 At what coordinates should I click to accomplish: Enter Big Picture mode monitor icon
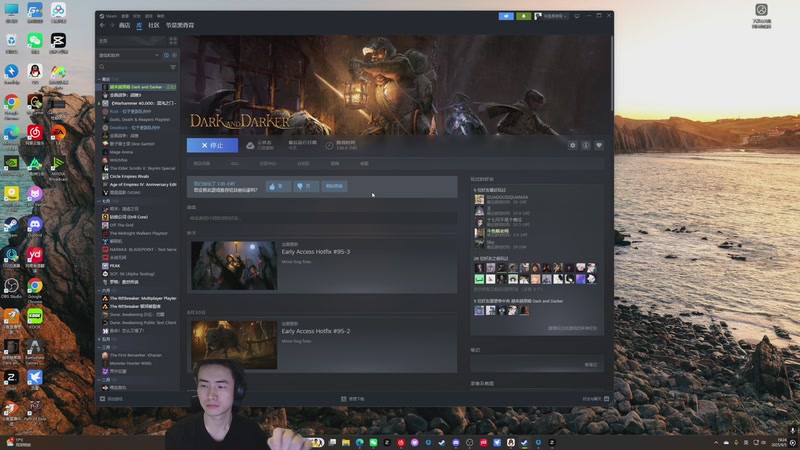tap(577, 16)
